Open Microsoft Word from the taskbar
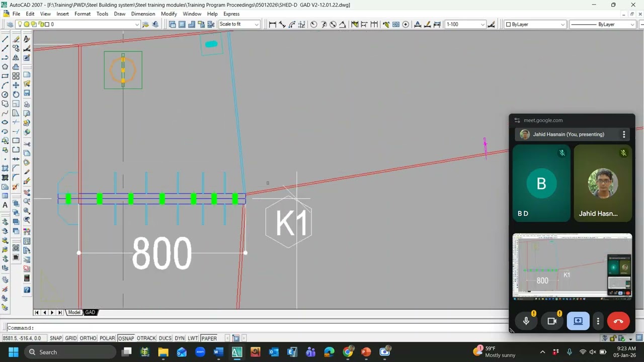This screenshot has width=644, height=362. 218,352
